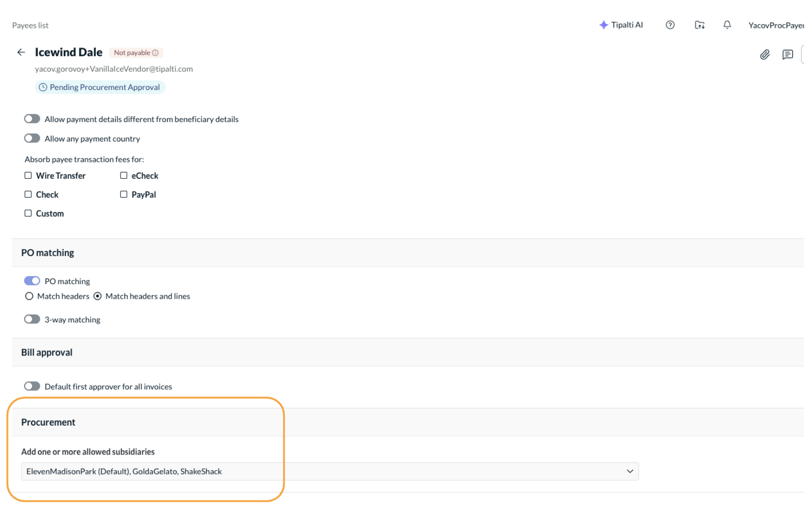Viewport: 812px width, 506px height.
Task: Turn off the PO matching toggle
Action: pyautogui.click(x=32, y=281)
